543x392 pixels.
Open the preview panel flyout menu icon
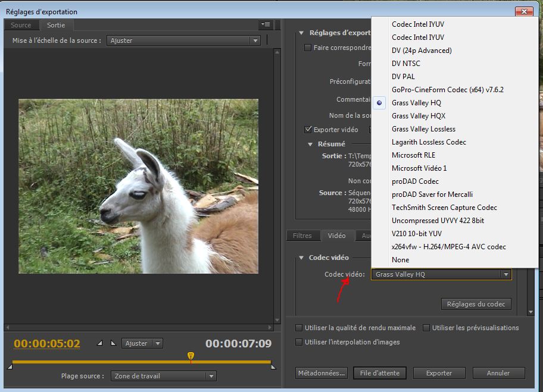tap(266, 24)
